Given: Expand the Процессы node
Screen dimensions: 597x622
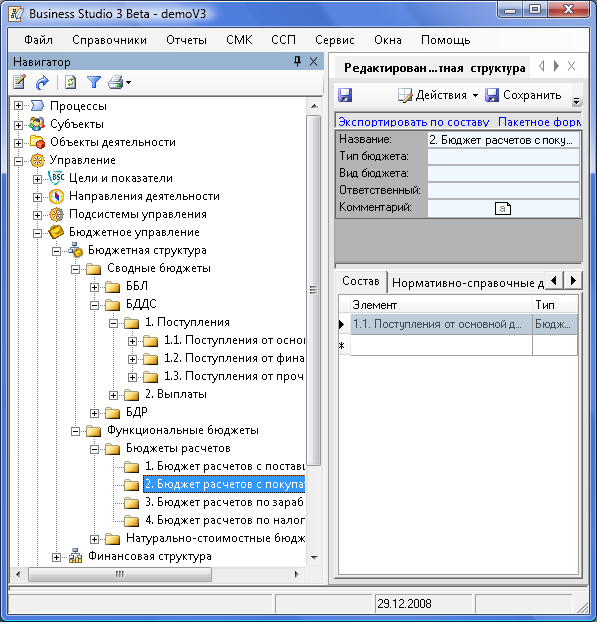Looking at the screenshot, I should (x=18, y=106).
